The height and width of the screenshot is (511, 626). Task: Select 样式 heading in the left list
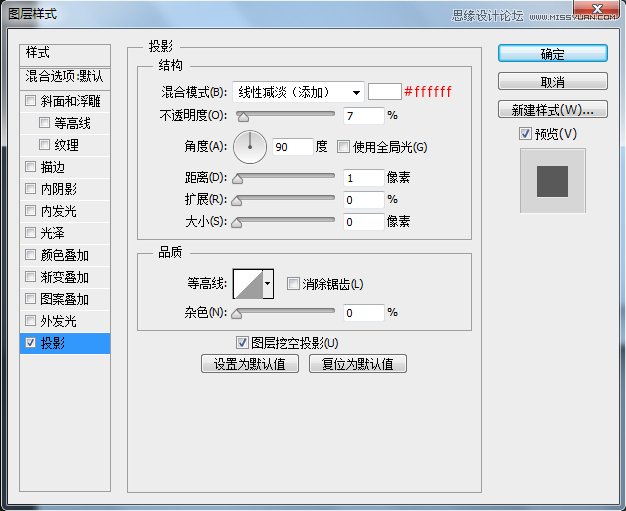pos(65,55)
